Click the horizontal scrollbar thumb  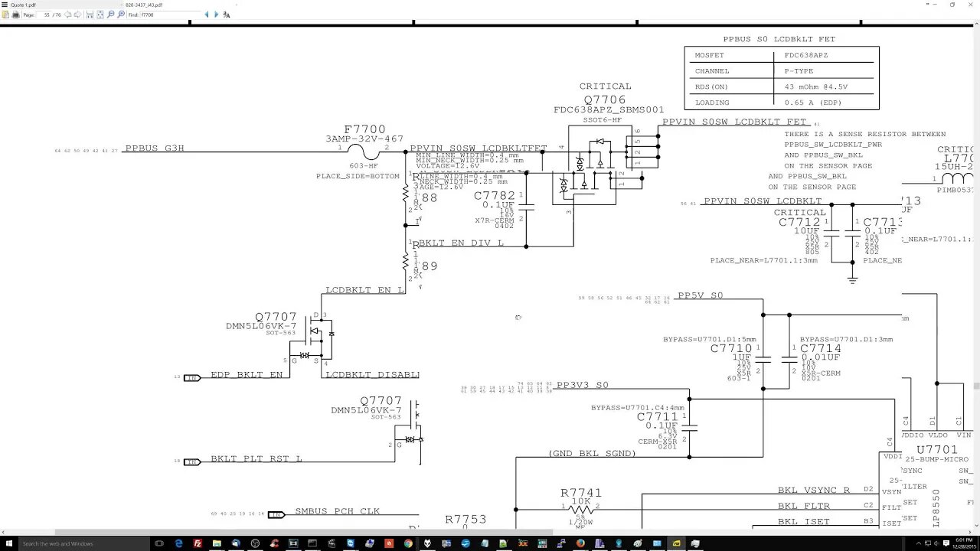pos(304,532)
